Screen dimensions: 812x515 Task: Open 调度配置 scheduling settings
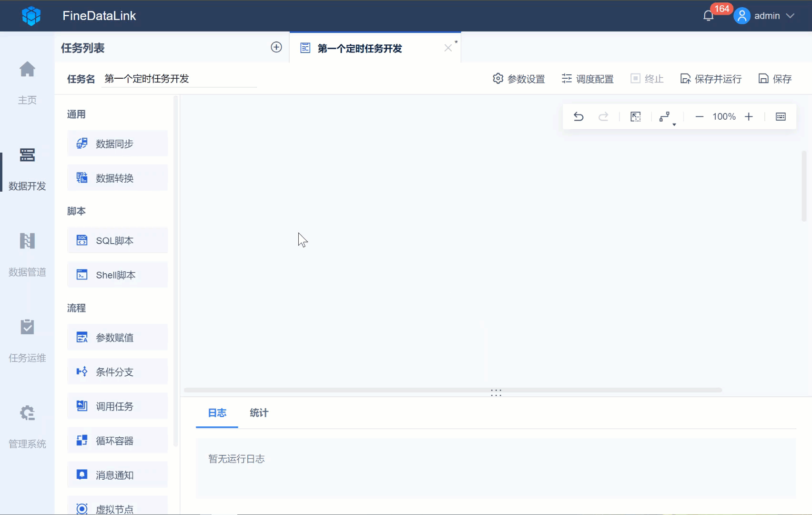(587, 79)
